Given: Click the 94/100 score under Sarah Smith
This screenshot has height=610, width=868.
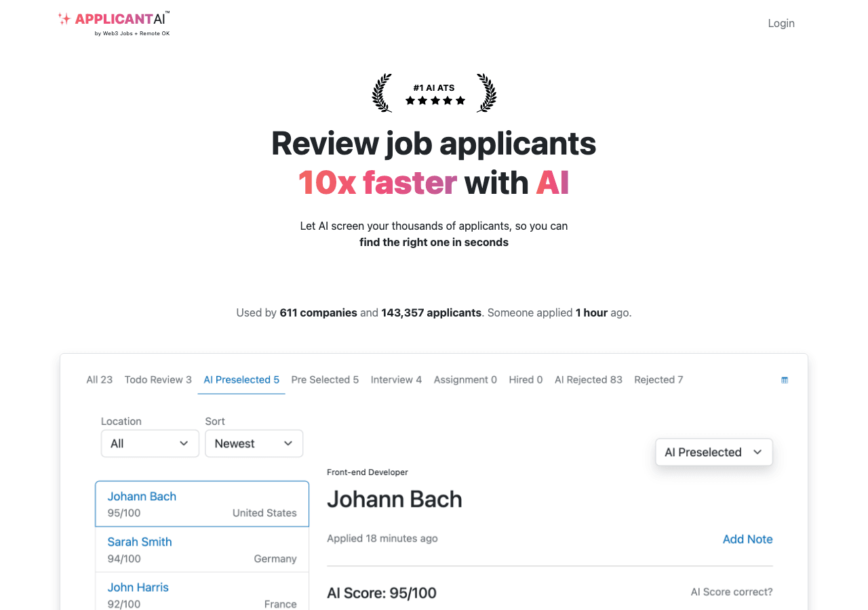Looking at the screenshot, I should [x=124, y=558].
